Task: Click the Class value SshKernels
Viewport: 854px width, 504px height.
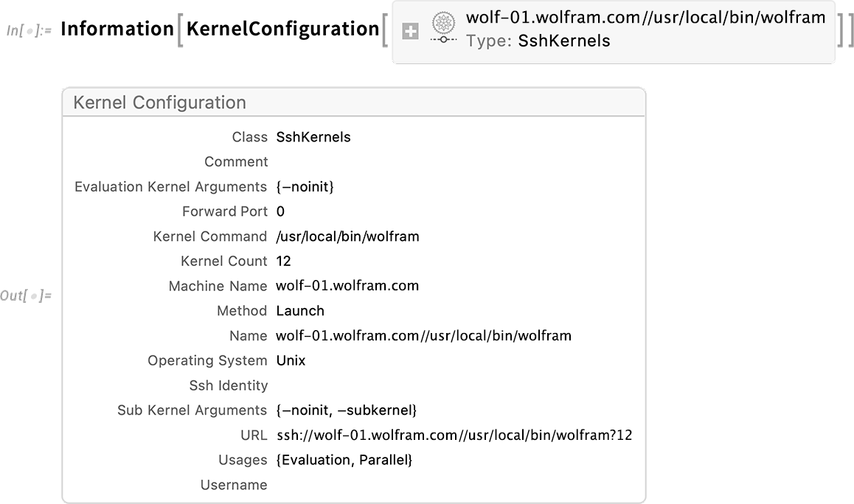Action: [x=313, y=137]
